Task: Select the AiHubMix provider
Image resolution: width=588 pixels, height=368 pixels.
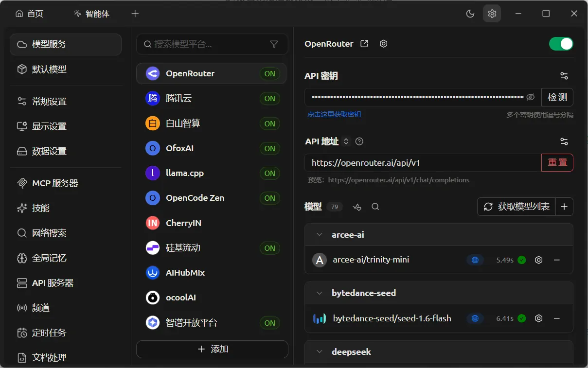Action: [x=212, y=273]
